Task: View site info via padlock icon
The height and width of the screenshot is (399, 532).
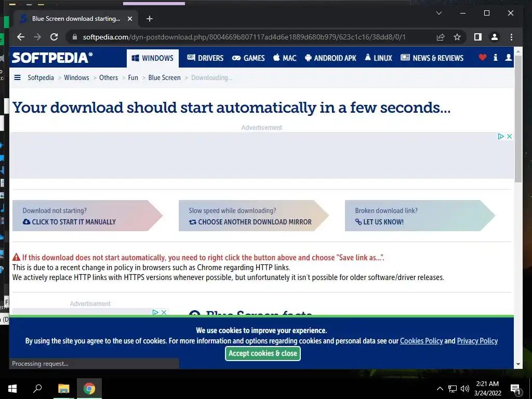Action: (75, 37)
